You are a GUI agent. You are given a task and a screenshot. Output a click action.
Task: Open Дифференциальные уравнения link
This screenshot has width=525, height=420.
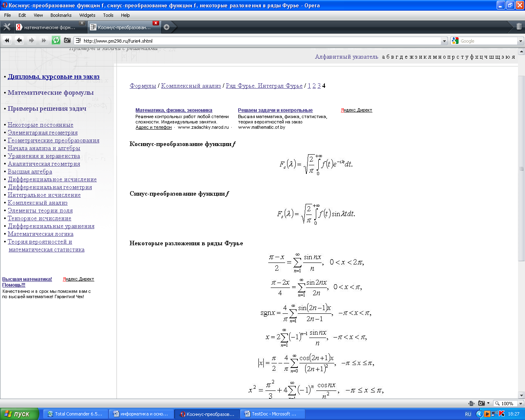tap(51, 226)
